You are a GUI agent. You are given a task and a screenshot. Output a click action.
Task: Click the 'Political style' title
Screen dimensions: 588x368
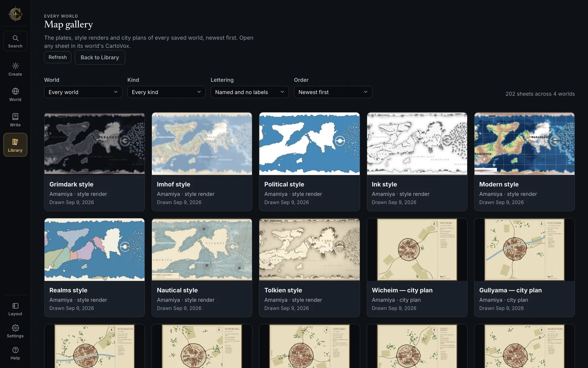pos(284,184)
